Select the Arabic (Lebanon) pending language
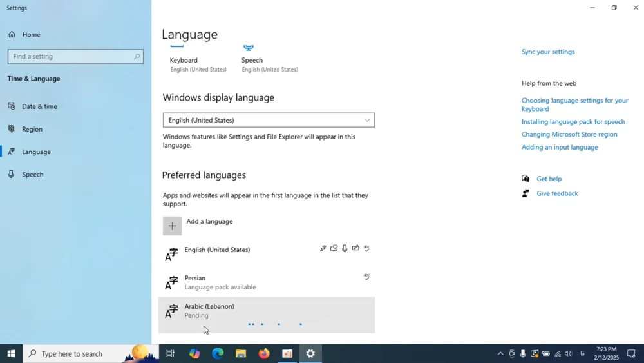 267,315
